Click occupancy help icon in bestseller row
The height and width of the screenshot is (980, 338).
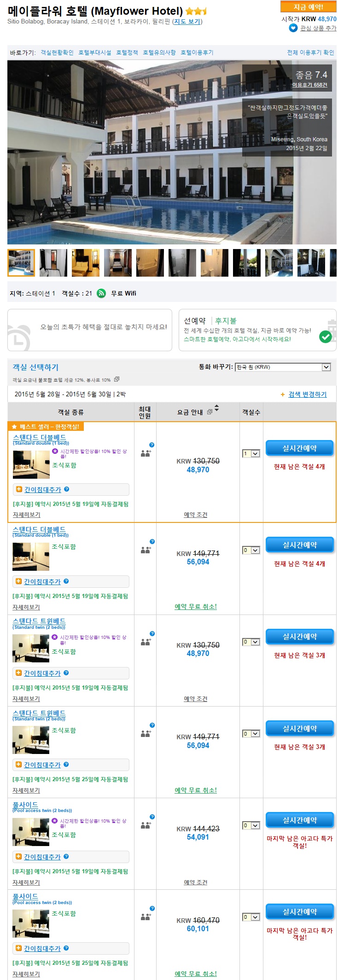point(152,445)
